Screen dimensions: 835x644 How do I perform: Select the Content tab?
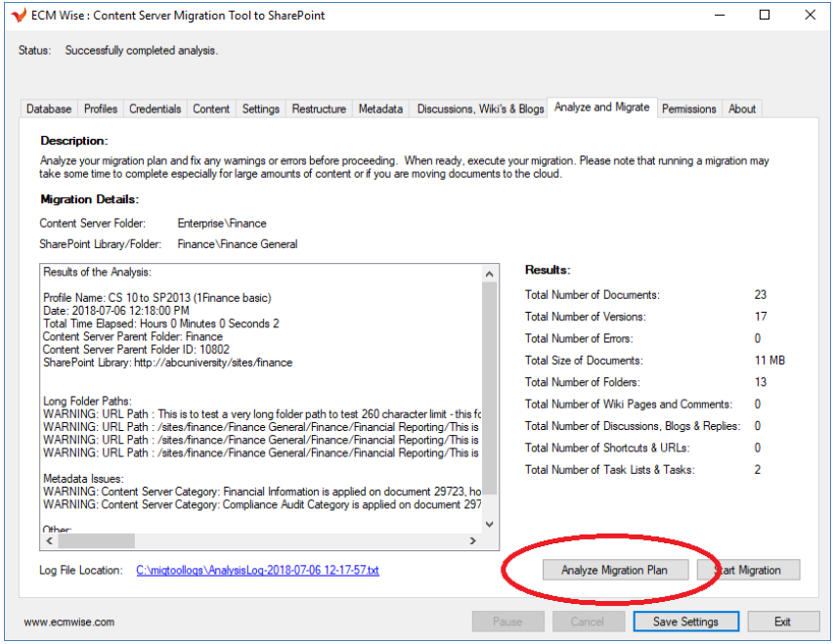click(211, 109)
